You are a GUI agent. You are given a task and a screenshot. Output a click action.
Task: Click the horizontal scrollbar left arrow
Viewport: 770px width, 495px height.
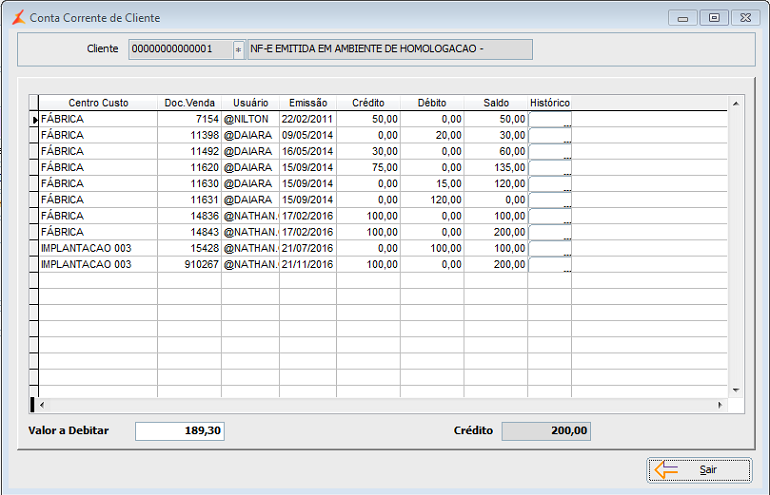point(42,405)
